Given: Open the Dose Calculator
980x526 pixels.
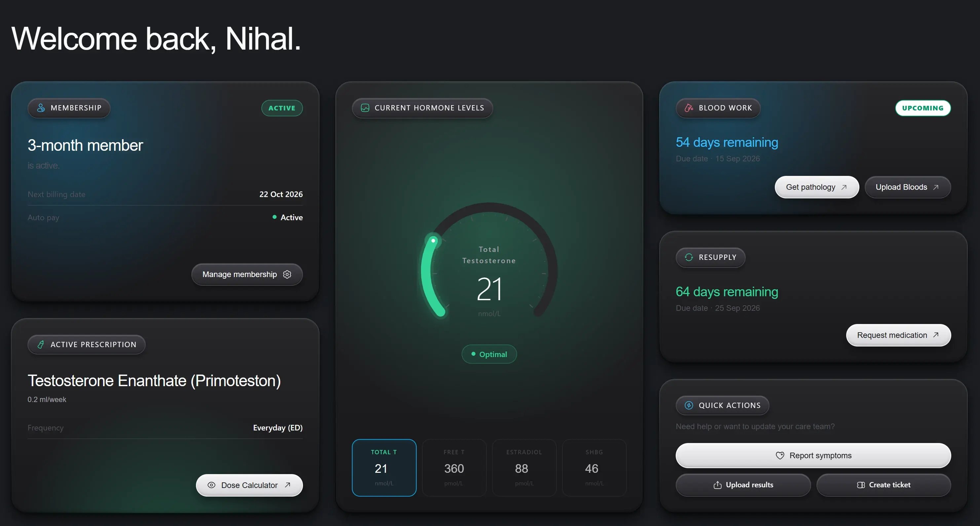Looking at the screenshot, I should click(249, 485).
